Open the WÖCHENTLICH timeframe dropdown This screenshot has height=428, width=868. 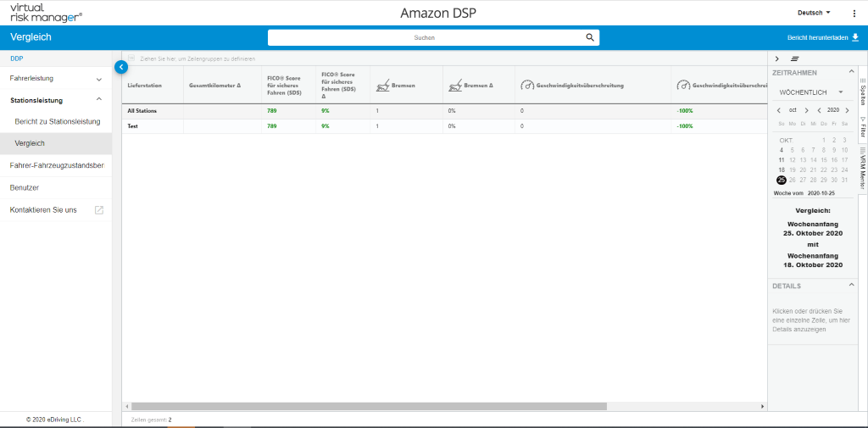811,92
